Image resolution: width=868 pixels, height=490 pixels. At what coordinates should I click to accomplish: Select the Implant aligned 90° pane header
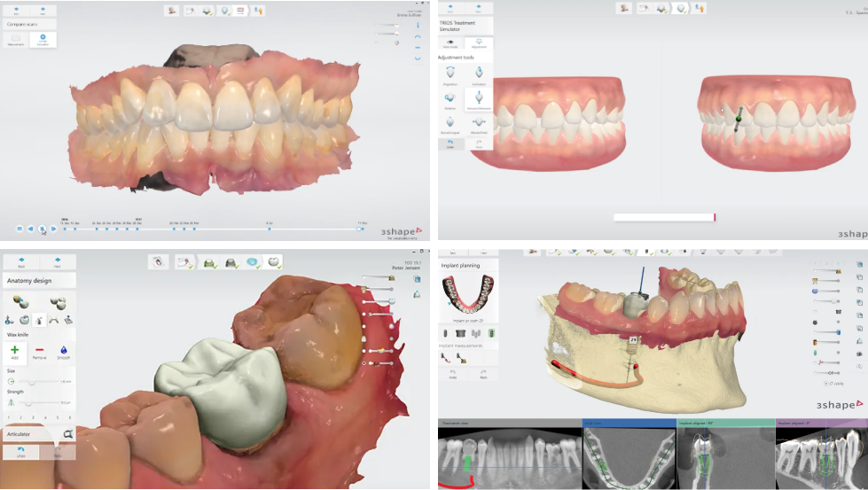pyautogui.click(x=726, y=423)
